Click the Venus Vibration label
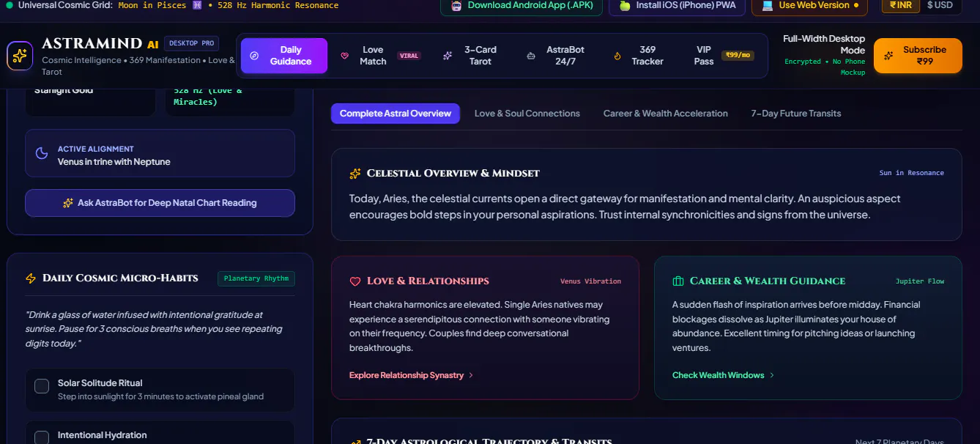 (x=590, y=281)
